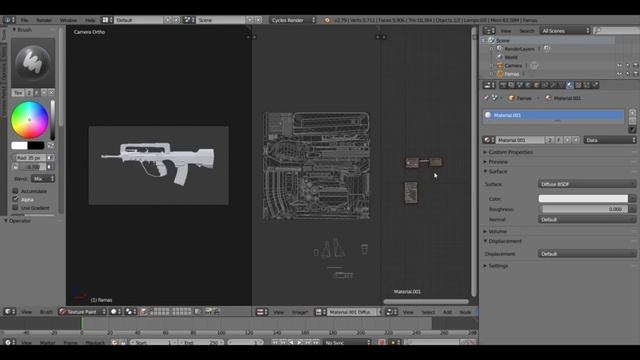Viewport: 640px width, 360px height.
Task: Open the Render properties tab
Action: point(503,85)
